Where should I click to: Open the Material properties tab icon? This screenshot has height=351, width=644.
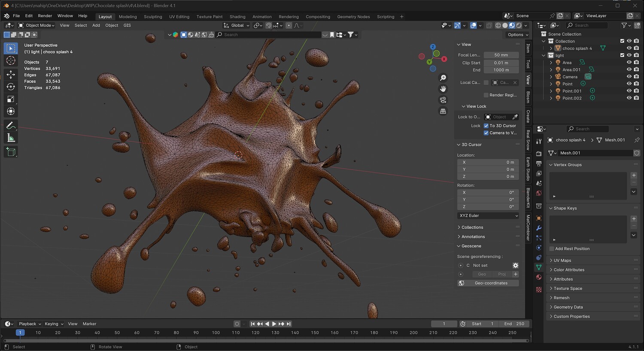[539, 277]
